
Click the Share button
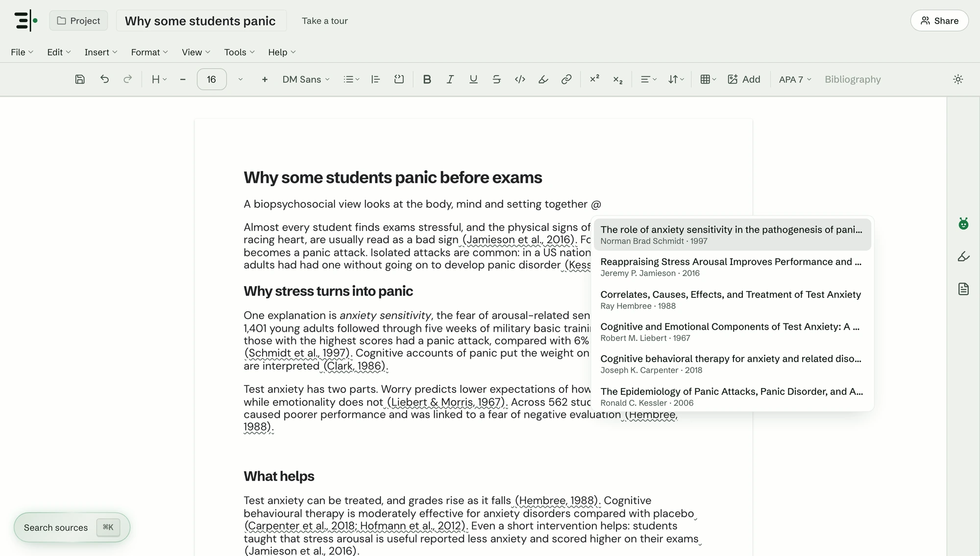click(939, 21)
